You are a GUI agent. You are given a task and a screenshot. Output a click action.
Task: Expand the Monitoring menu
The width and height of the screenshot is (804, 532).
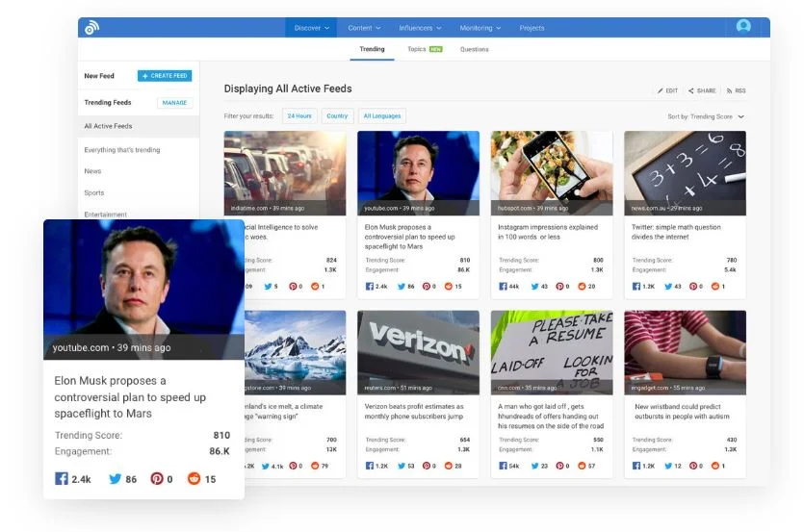[x=480, y=28]
